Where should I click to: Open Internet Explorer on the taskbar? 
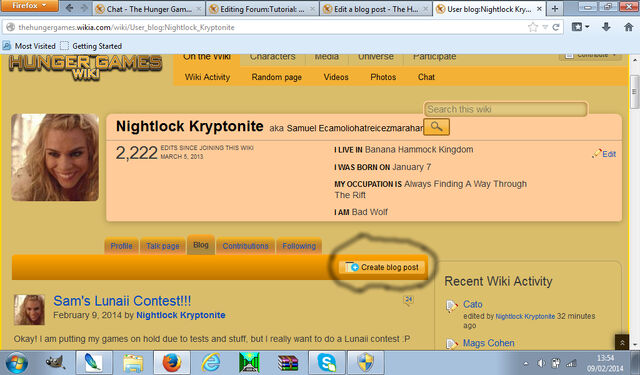coord(211,362)
